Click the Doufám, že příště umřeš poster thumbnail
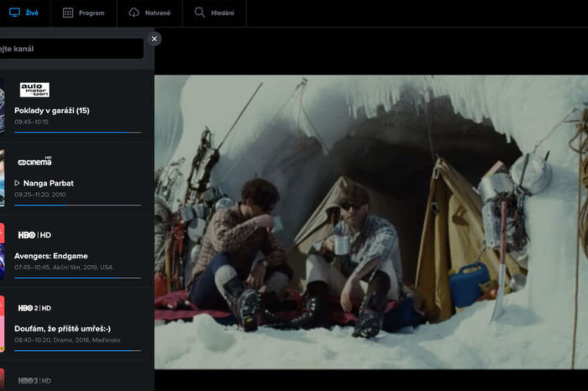This screenshot has width=588, height=391. (3, 324)
